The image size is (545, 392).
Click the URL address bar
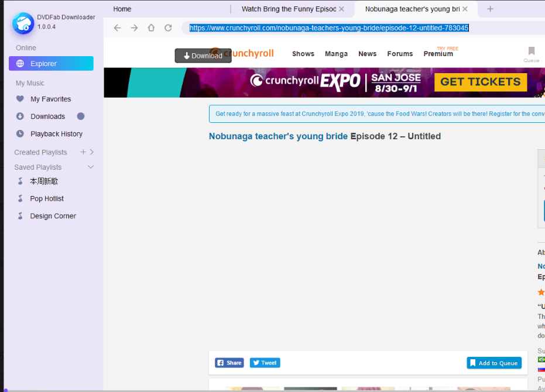point(363,28)
